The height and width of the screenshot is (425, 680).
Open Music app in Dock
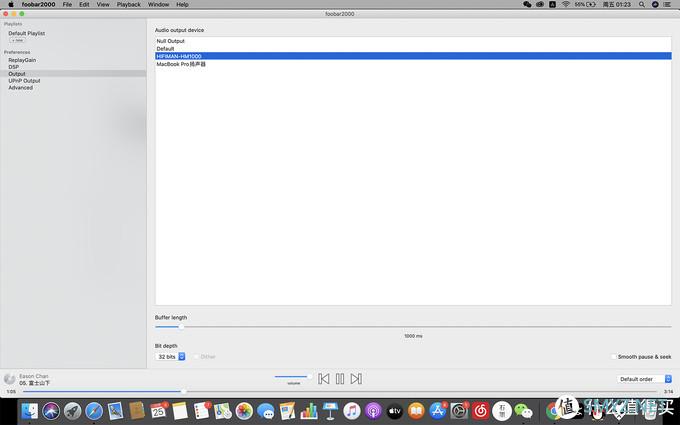[352, 410]
